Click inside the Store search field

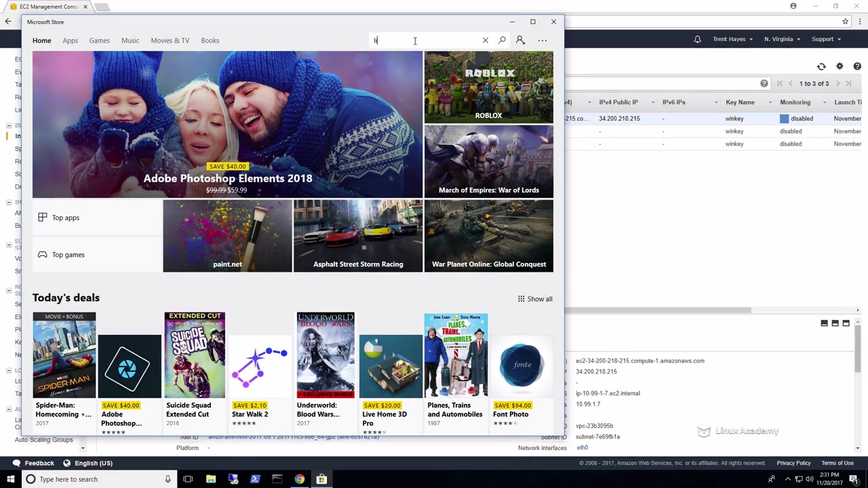click(424, 40)
